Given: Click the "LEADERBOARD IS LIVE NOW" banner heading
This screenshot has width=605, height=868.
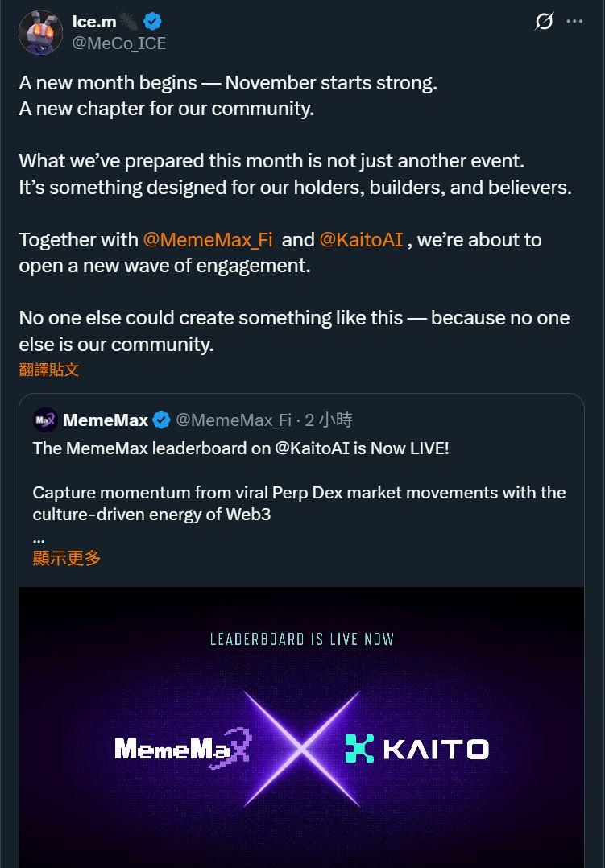Looking at the screenshot, I should [302, 639].
